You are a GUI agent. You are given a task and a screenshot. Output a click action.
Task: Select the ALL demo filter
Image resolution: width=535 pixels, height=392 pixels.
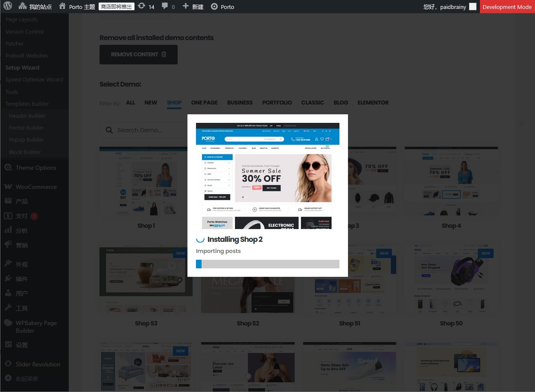(x=131, y=103)
